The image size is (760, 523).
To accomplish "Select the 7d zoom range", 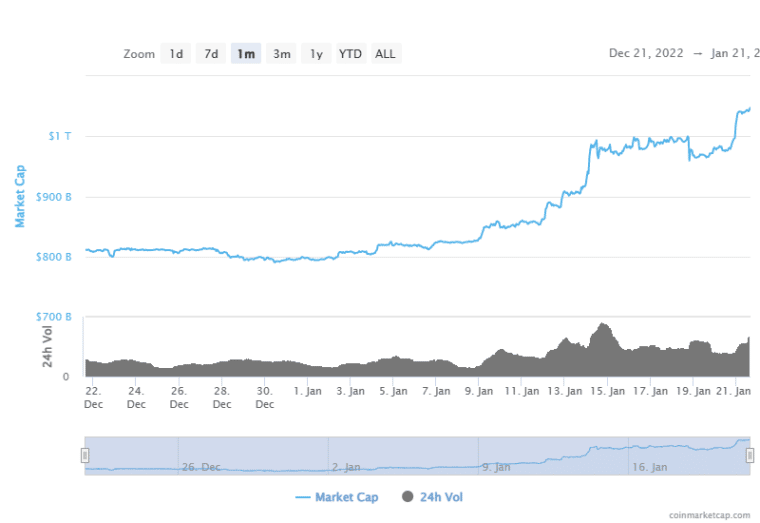I will 211,54.
